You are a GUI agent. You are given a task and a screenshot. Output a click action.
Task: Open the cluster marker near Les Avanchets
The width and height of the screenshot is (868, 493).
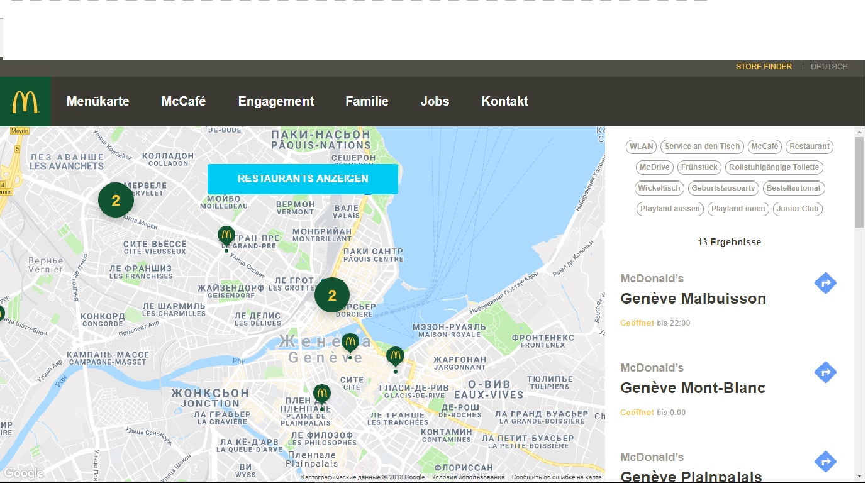click(116, 201)
